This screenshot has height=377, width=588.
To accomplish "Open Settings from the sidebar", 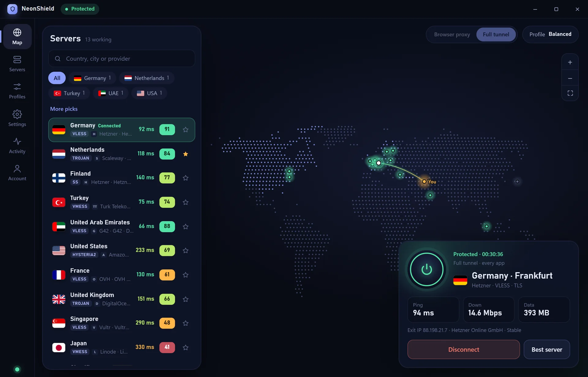I will pos(17,118).
